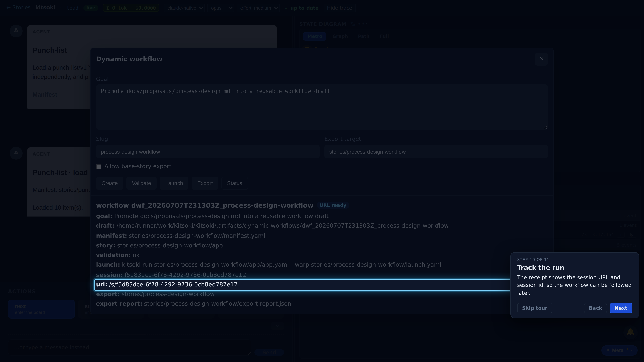644x362 pixels.
Task: Advance tour with Next button
Action: (x=621, y=308)
